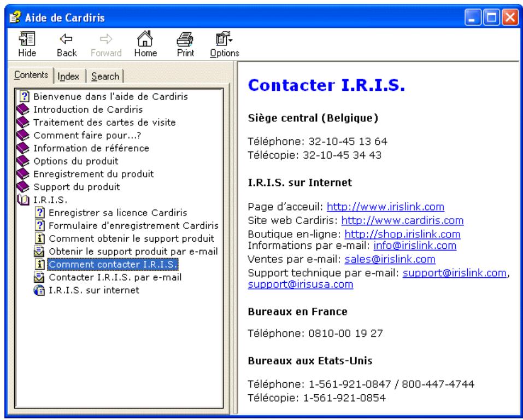
Task: Click the info@irislink.com email link
Action: (x=415, y=246)
